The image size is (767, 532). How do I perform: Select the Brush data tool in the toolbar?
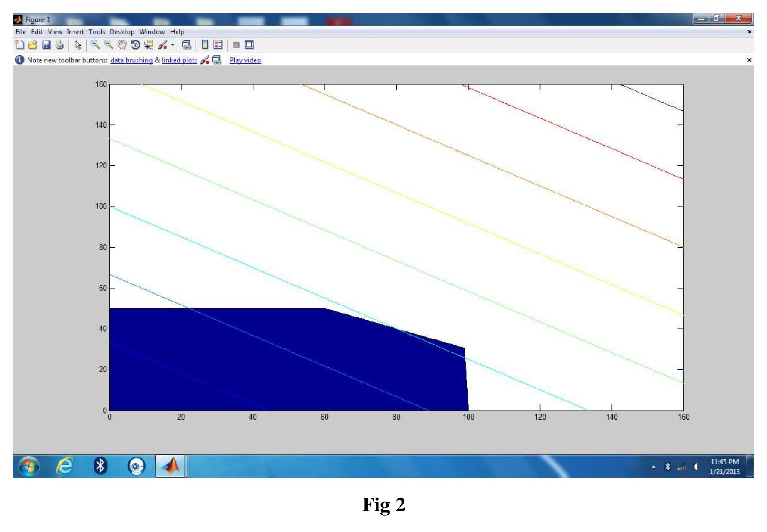(162, 45)
